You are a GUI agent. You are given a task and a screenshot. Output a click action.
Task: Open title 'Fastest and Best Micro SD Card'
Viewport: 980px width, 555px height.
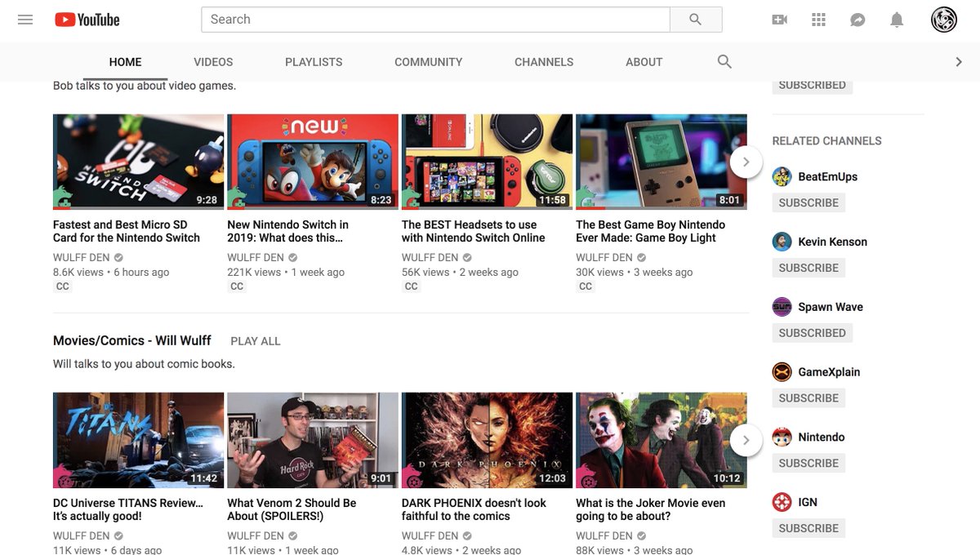coord(127,231)
